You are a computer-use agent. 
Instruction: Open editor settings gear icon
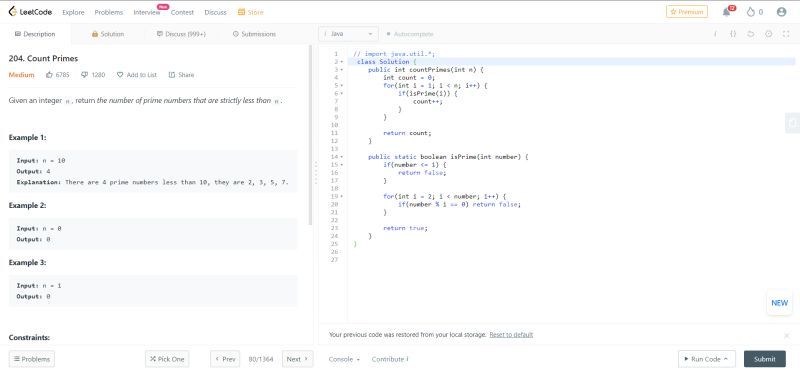pyautogui.click(x=768, y=34)
